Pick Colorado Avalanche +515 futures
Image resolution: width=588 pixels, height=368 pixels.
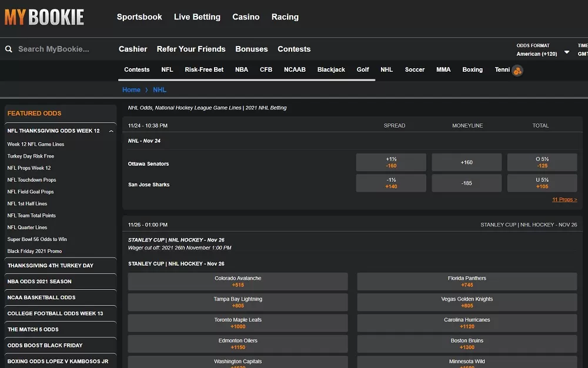238,282
